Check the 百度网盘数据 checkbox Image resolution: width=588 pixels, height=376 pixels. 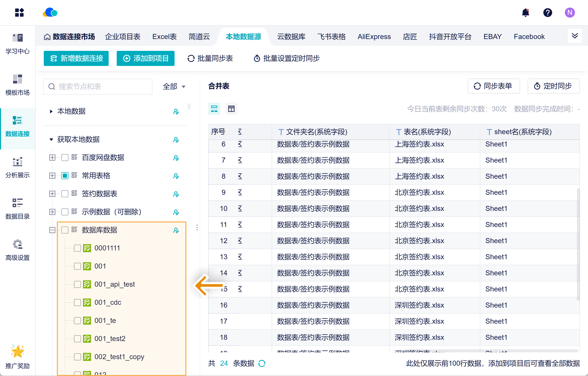65,158
